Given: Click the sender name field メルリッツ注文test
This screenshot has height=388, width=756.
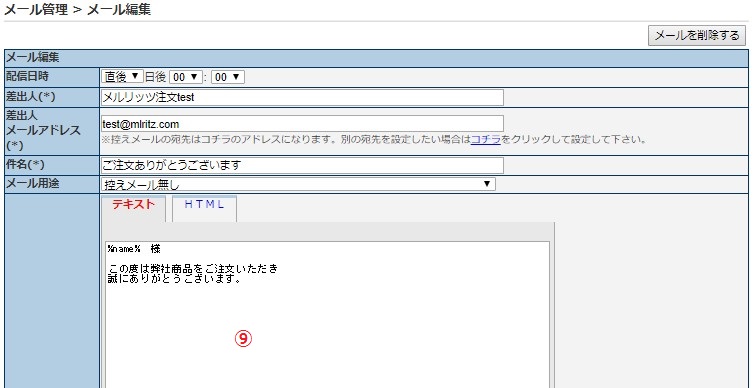Looking at the screenshot, I should coord(302,97).
